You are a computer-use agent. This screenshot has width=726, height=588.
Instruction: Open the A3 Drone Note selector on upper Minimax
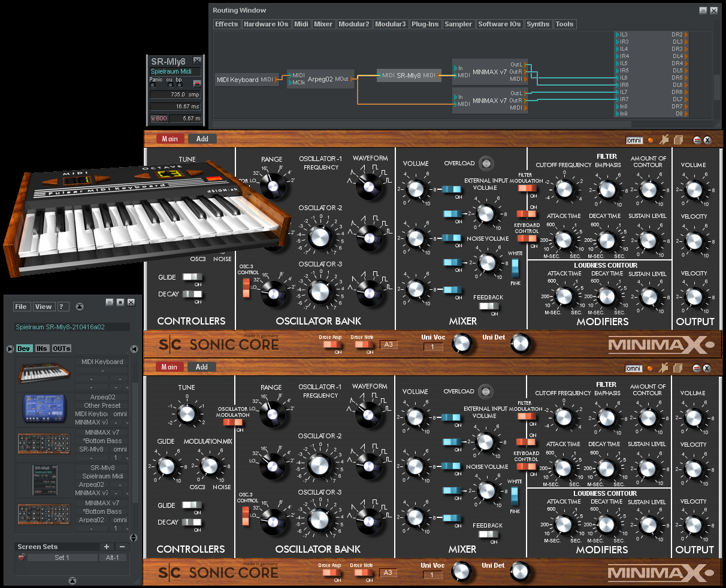(389, 345)
